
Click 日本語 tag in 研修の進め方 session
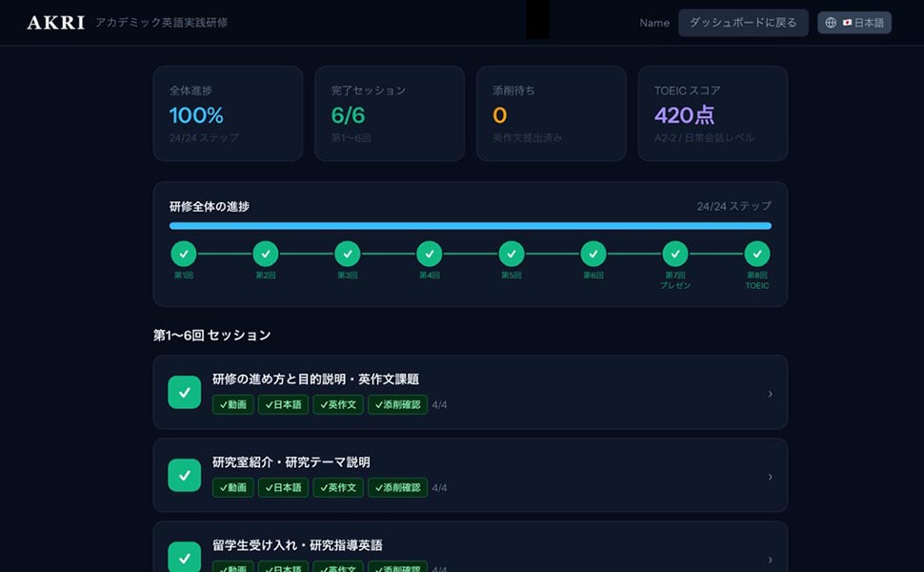point(283,404)
